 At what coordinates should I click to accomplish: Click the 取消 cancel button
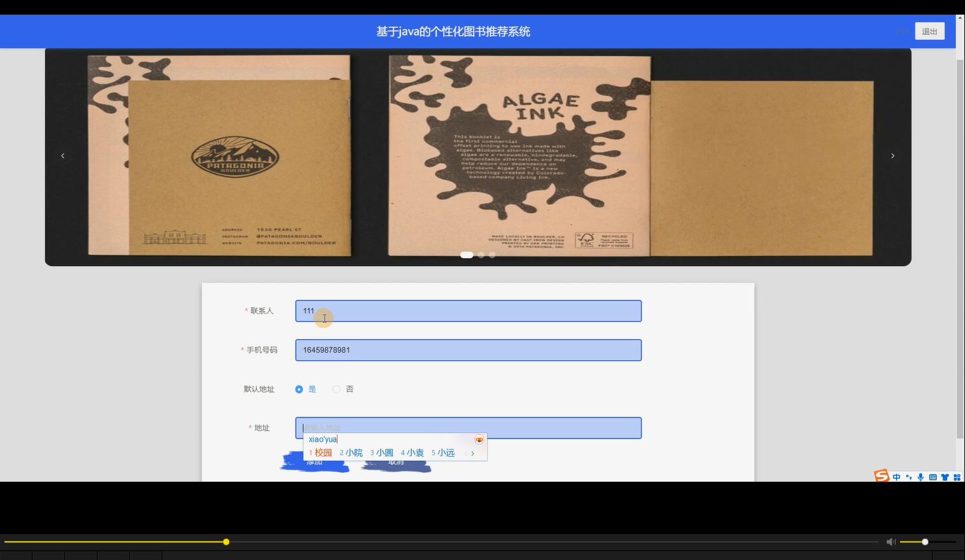coord(395,461)
